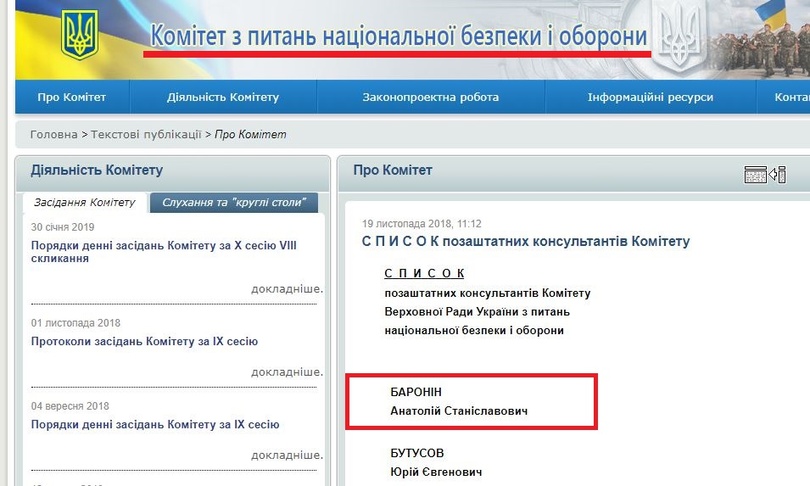
Task: Click докладніше under the 04 вересня 2018 item
Action: 287,455
